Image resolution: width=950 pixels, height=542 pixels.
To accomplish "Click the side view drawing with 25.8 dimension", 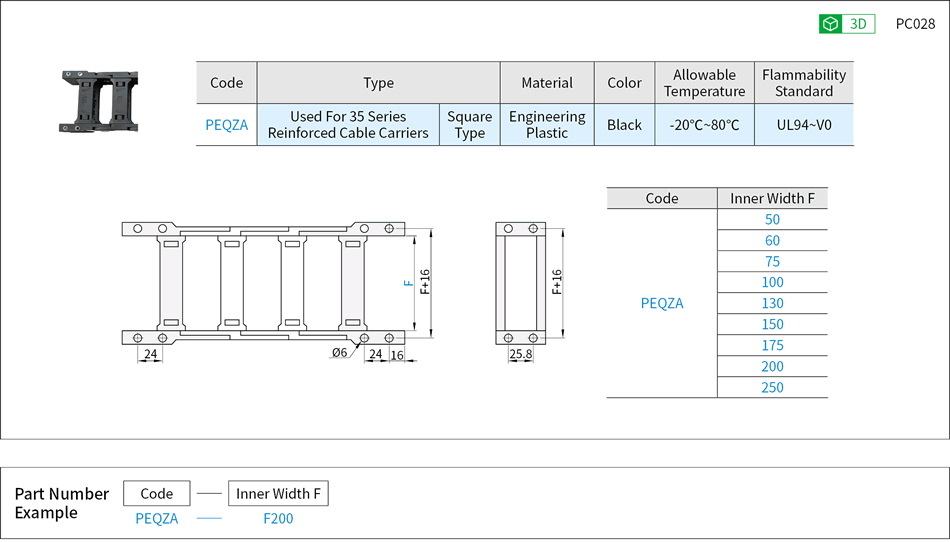I will pyautogui.click(x=520, y=283).
